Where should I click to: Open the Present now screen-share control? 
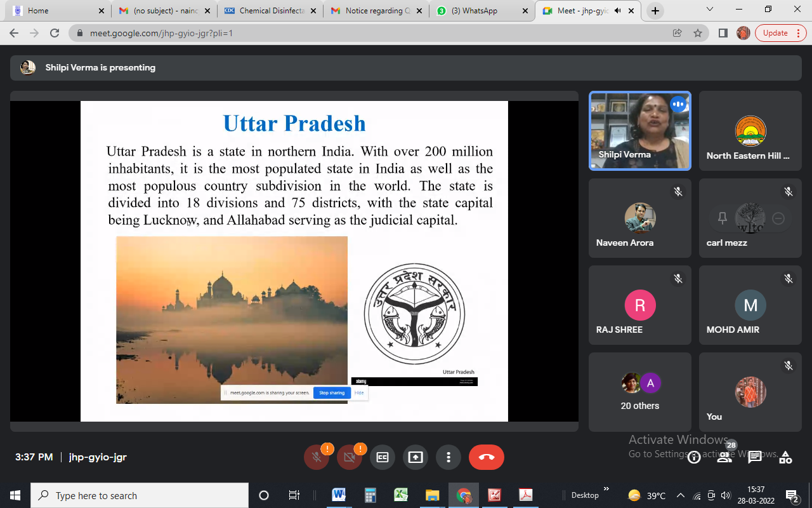tap(416, 457)
